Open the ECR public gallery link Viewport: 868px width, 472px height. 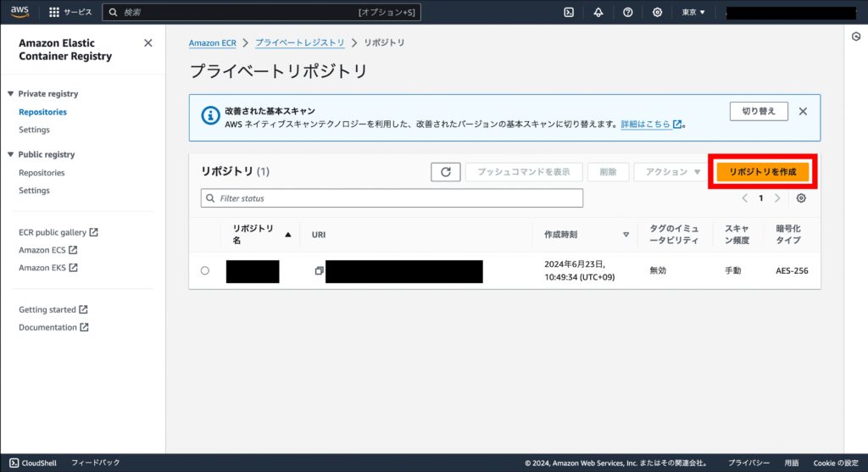click(x=58, y=232)
